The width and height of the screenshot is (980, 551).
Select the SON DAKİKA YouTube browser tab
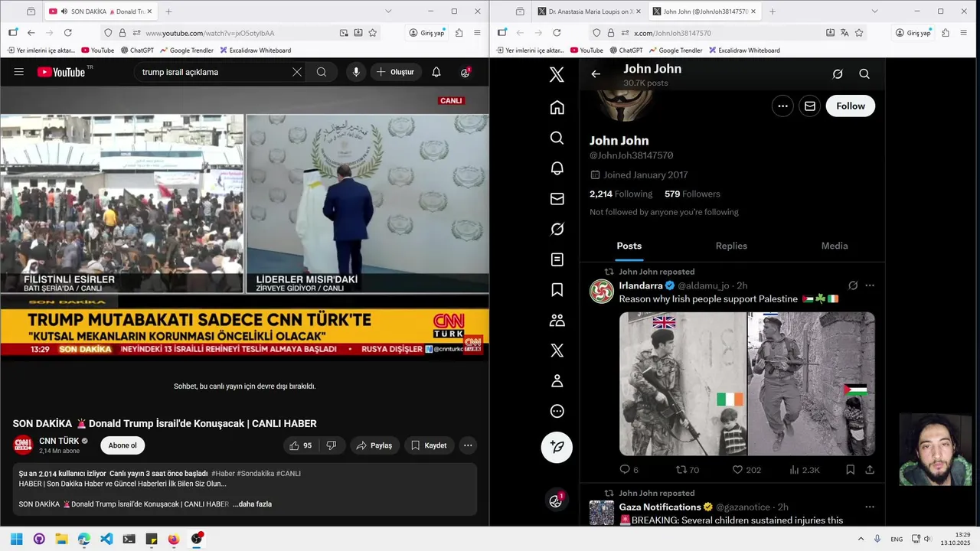coord(100,11)
